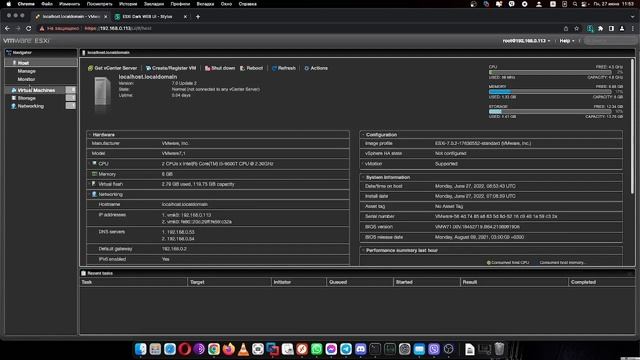The height and width of the screenshot is (360, 640).
Task: Open the История menu
Action: [128, 4]
